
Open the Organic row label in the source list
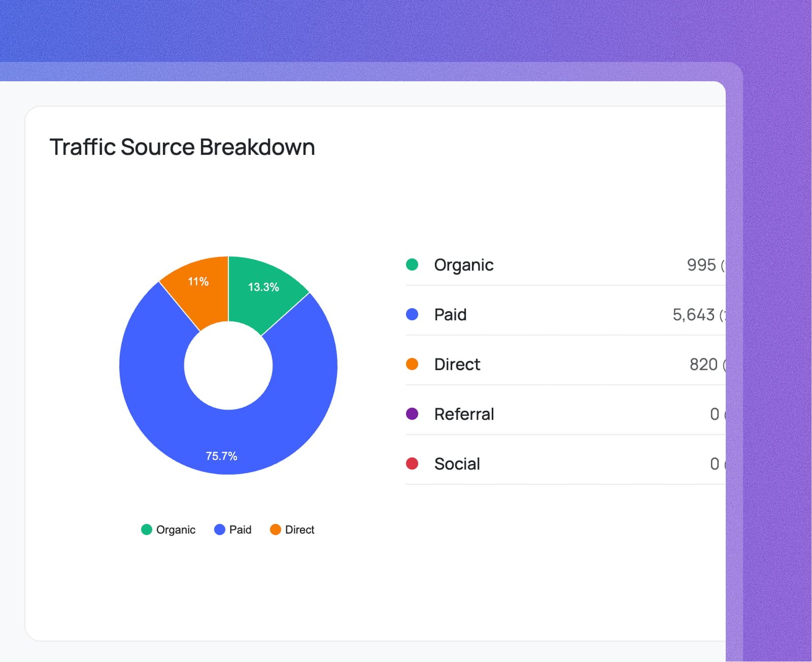(463, 265)
